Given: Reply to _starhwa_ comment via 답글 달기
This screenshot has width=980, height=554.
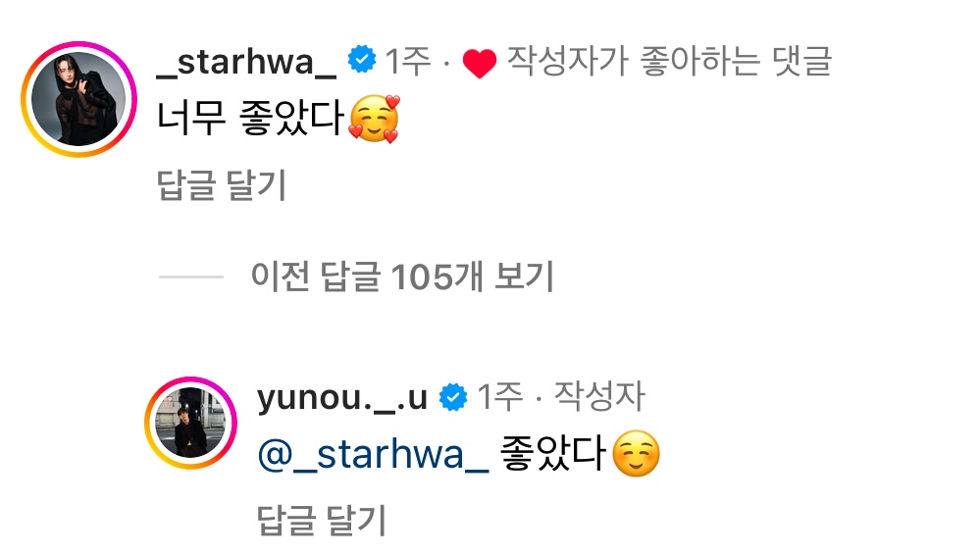Looking at the screenshot, I should pyautogui.click(x=222, y=185).
